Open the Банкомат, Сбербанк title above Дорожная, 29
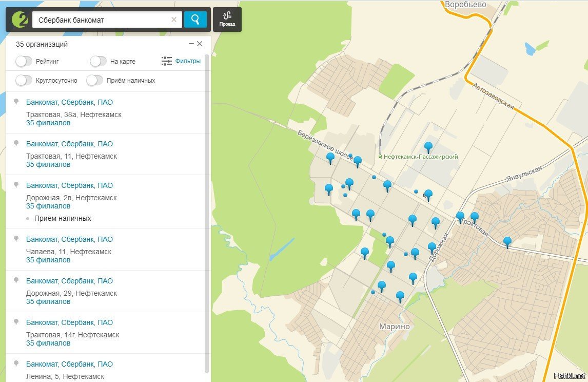Screen dimensions: 588x382 tap(69, 281)
